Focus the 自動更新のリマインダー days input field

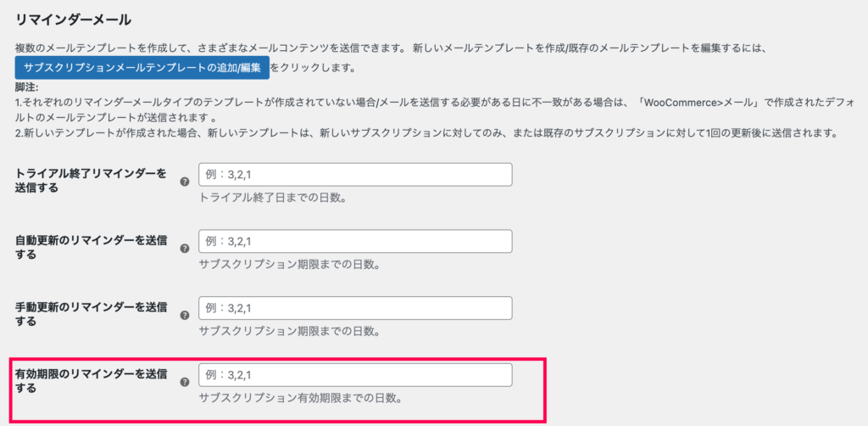tap(355, 242)
